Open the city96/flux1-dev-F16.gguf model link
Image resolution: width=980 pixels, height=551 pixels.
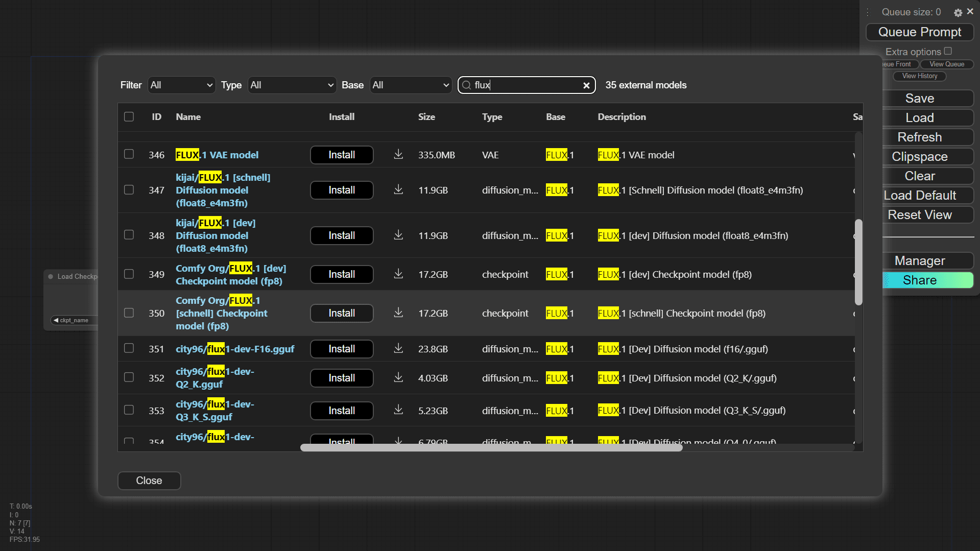[x=235, y=349]
